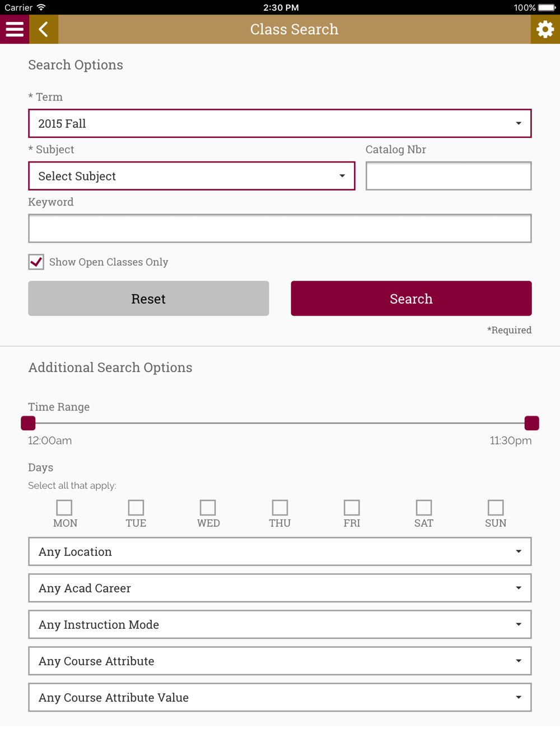The image size is (560, 747).
Task: Click the Reset button
Action: pos(148,299)
